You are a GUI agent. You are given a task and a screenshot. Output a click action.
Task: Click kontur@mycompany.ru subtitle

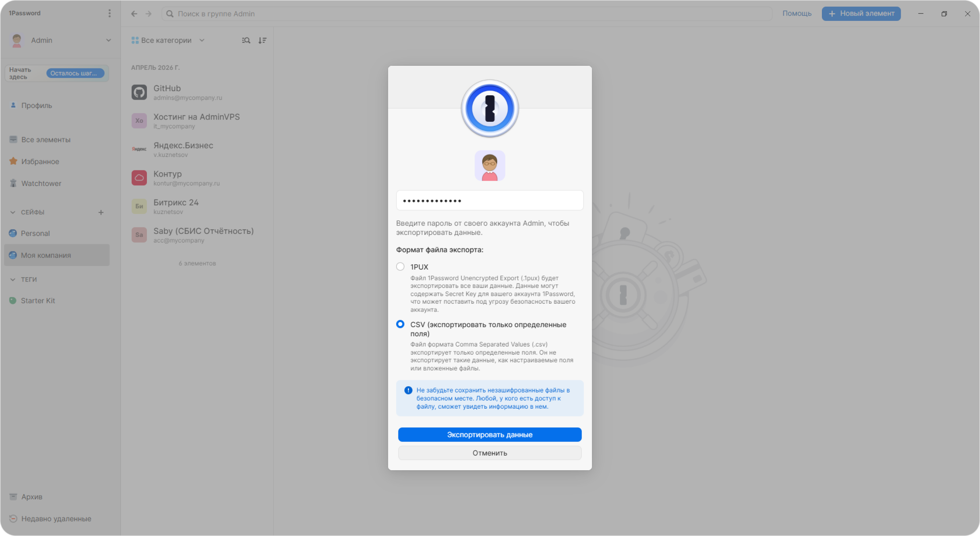tap(187, 183)
